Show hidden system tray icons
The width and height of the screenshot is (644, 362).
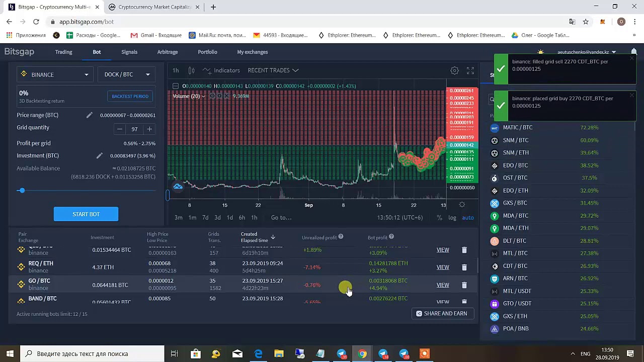tap(573, 353)
